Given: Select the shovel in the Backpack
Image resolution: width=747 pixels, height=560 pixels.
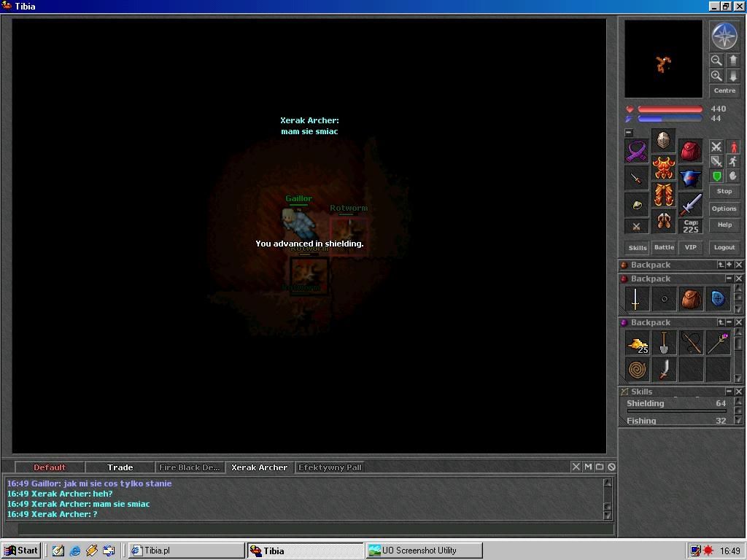Looking at the screenshot, I should click(x=664, y=343).
